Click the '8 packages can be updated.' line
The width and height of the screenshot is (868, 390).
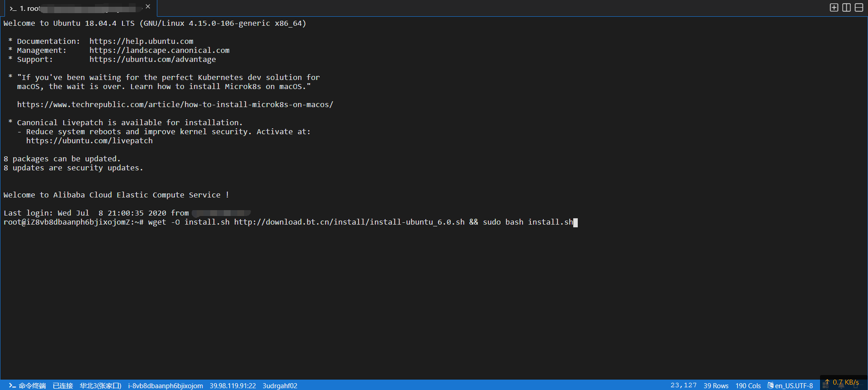[x=62, y=159]
